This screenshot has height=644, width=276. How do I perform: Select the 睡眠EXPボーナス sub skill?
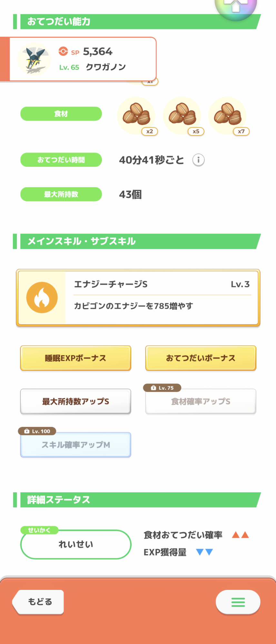click(x=75, y=358)
